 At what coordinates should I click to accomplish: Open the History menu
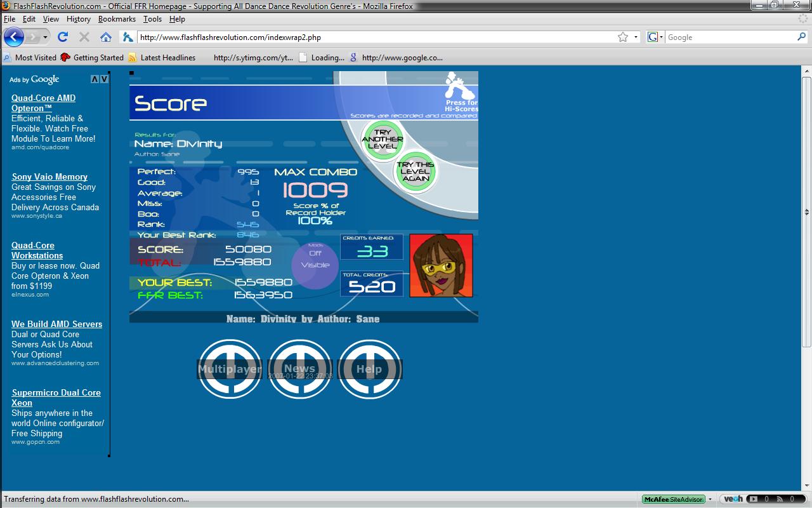(79, 19)
